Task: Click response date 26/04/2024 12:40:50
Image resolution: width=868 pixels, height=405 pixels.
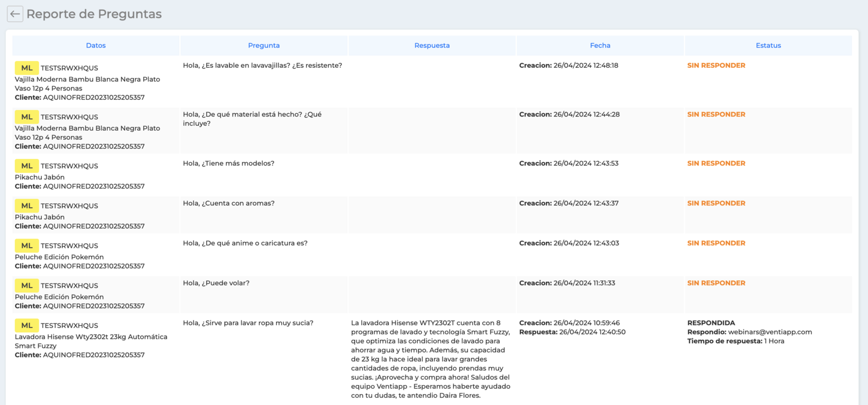Action: [x=592, y=332]
